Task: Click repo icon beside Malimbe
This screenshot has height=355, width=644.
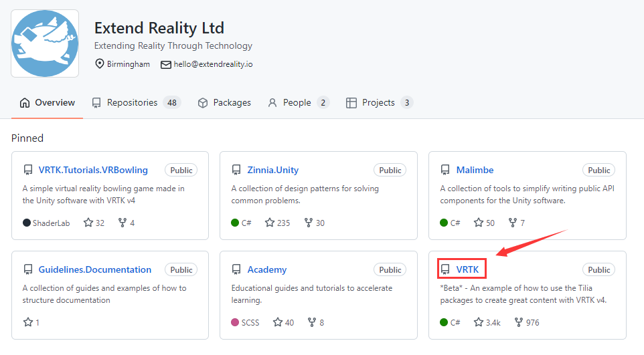Action: pyautogui.click(x=445, y=170)
